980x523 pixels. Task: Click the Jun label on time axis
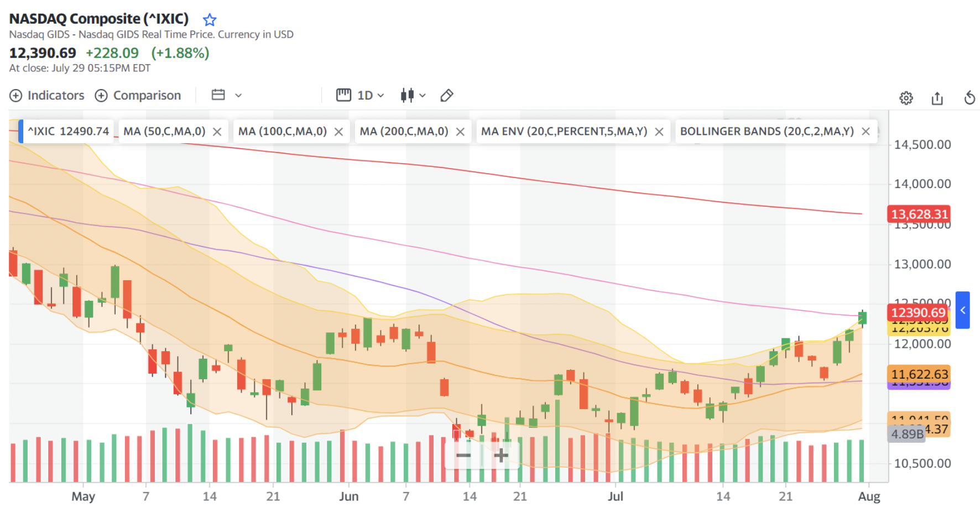pyautogui.click(x=348, y=496)
